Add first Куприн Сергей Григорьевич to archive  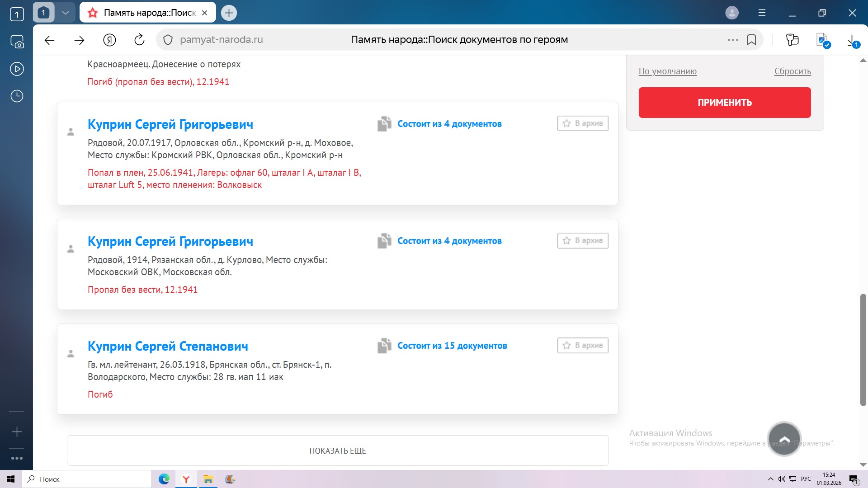click(x=582, y=123)
